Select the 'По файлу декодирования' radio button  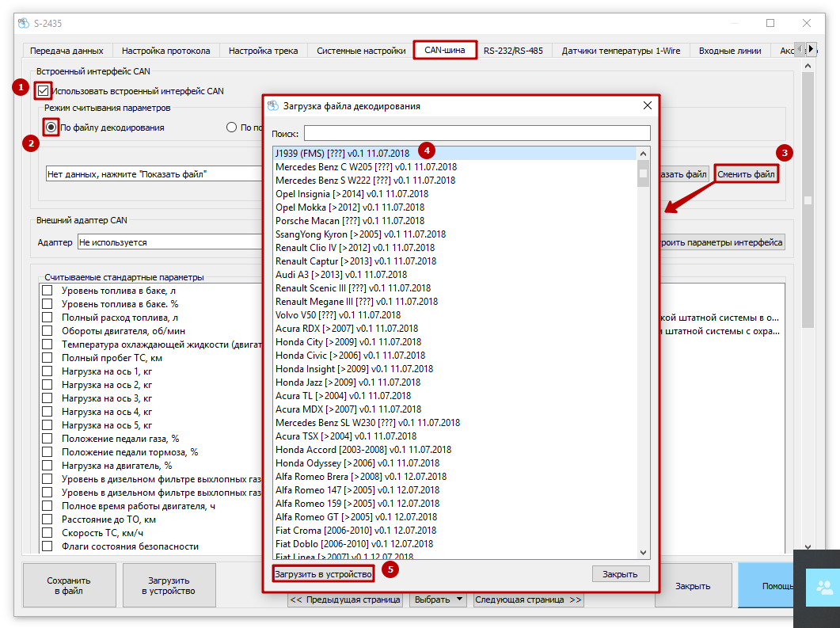[x=51, y=127]
